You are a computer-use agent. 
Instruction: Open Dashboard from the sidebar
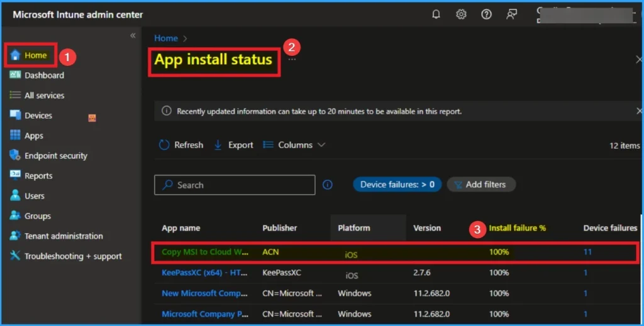click(45, 75)
